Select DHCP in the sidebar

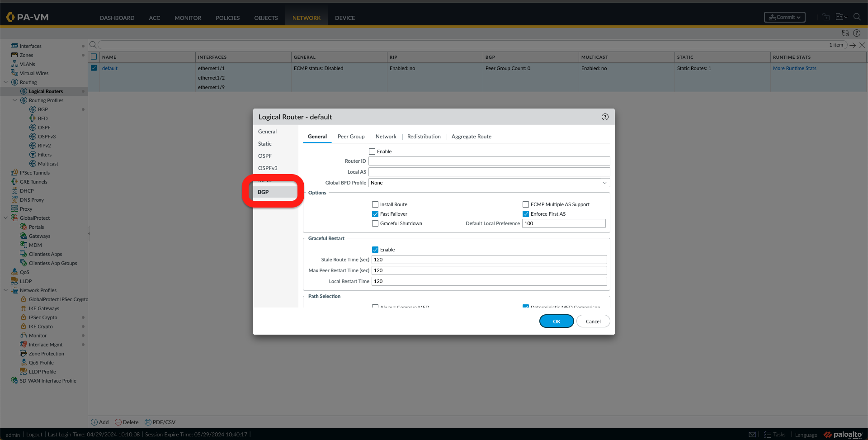point(27,191)
